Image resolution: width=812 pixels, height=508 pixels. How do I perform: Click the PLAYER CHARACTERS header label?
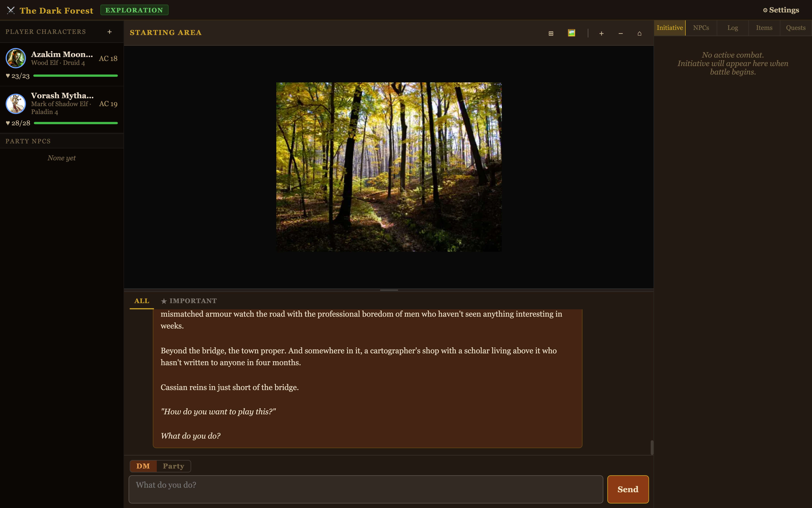46,32
